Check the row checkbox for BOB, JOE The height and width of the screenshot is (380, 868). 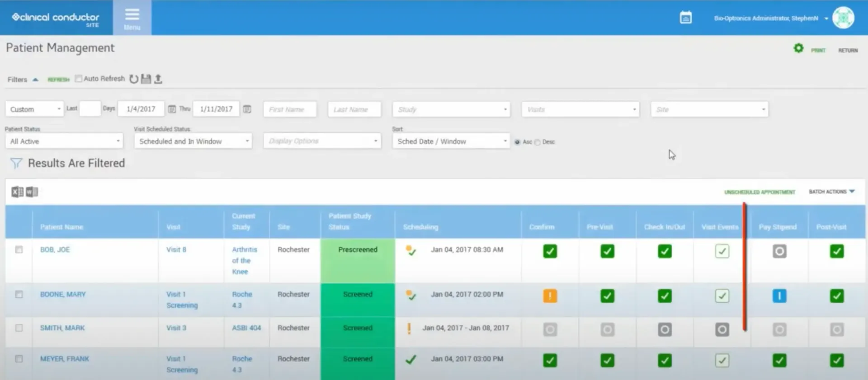[19, 249]
